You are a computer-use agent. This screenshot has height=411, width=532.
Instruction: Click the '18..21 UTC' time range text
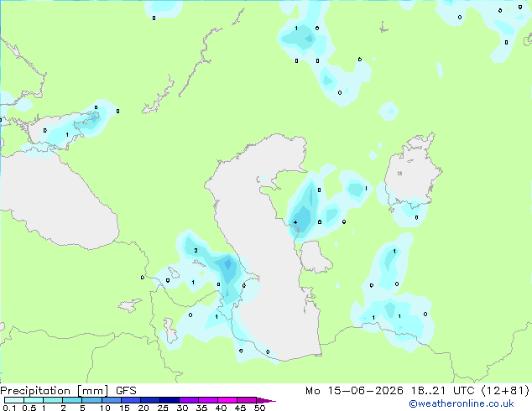[442, 391]
